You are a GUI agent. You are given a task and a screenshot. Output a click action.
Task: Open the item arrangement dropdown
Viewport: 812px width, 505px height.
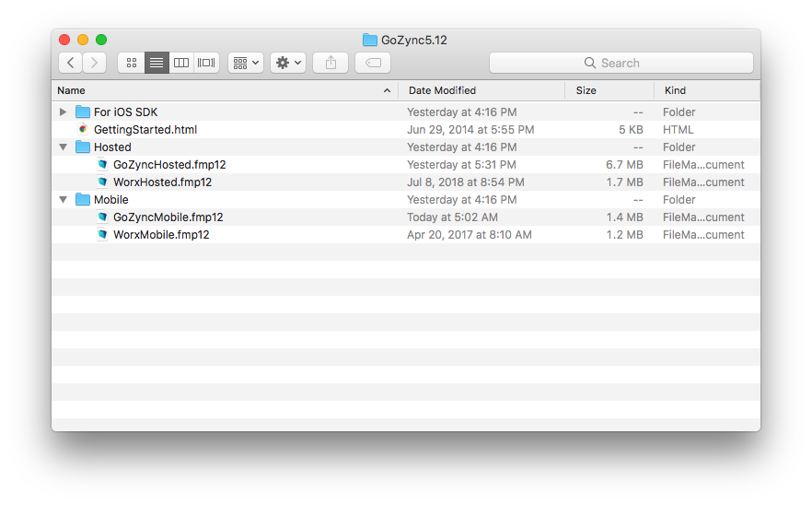(246, 63)
